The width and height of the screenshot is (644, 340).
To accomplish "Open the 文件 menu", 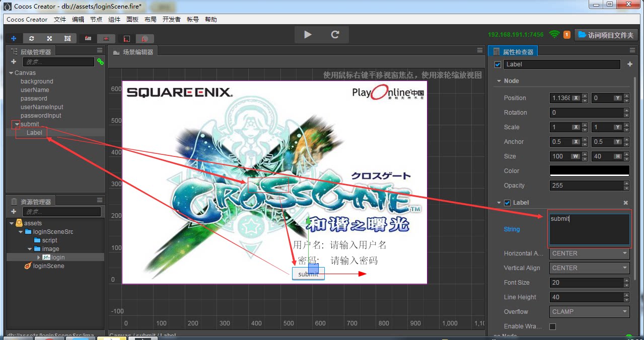I will pyautogui.click(x=60, y=20).
